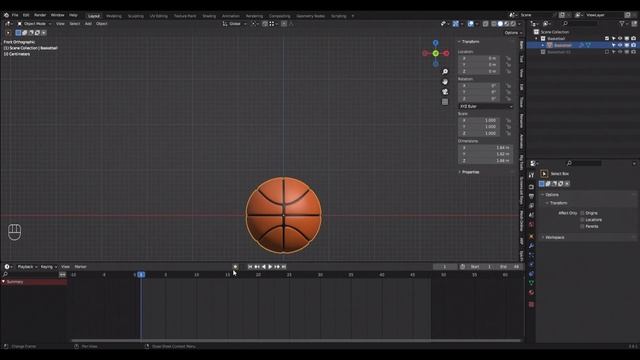Open Modifiers wrench properties tab
640x360 pixels.
[x=531, y=246]
